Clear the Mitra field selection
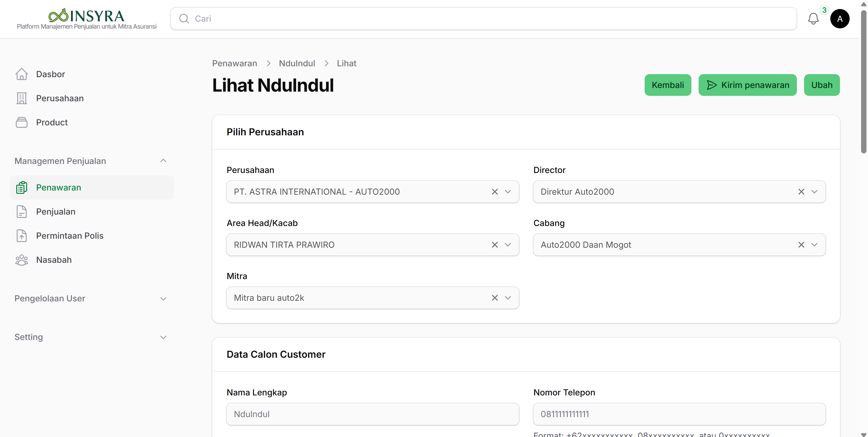 [495, 298]
